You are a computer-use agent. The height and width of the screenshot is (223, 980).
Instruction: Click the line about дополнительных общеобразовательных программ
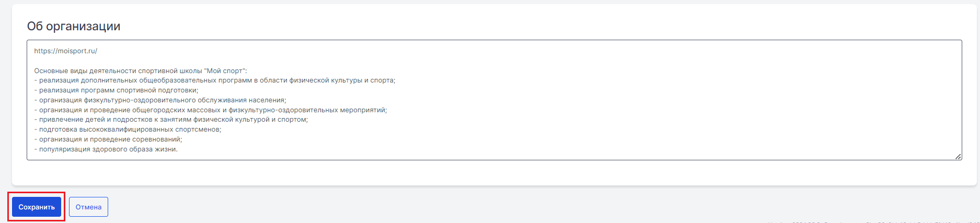[215, 80]
